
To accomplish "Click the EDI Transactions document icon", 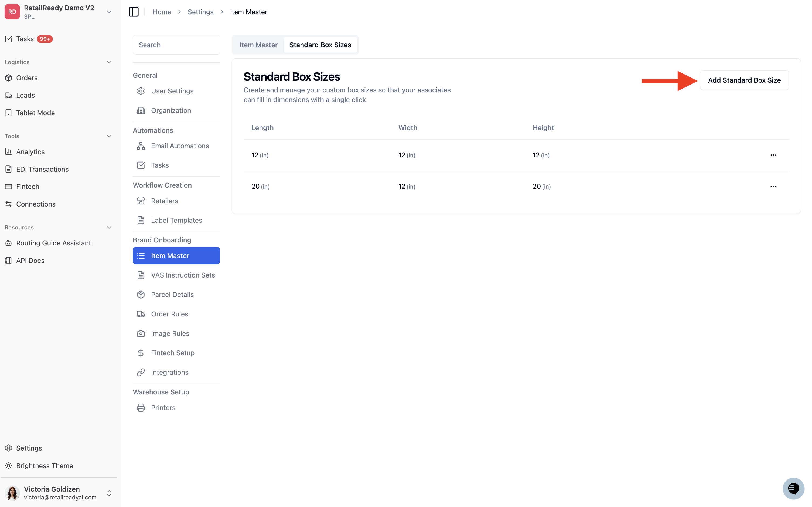I will click(9, 169).
